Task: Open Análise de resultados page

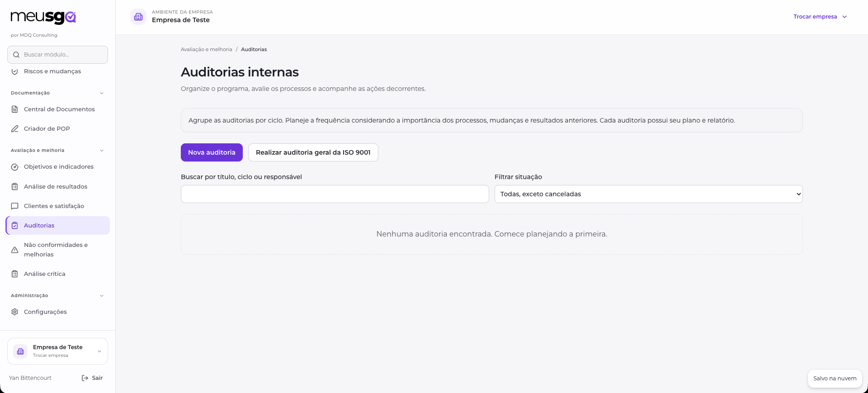Action: click(x=57, y=187)
